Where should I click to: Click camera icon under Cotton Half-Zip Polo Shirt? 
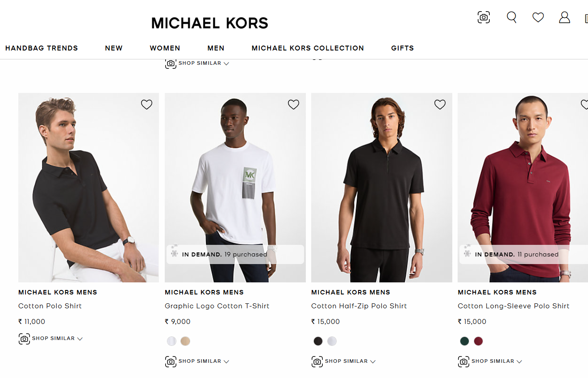point(317,361)
